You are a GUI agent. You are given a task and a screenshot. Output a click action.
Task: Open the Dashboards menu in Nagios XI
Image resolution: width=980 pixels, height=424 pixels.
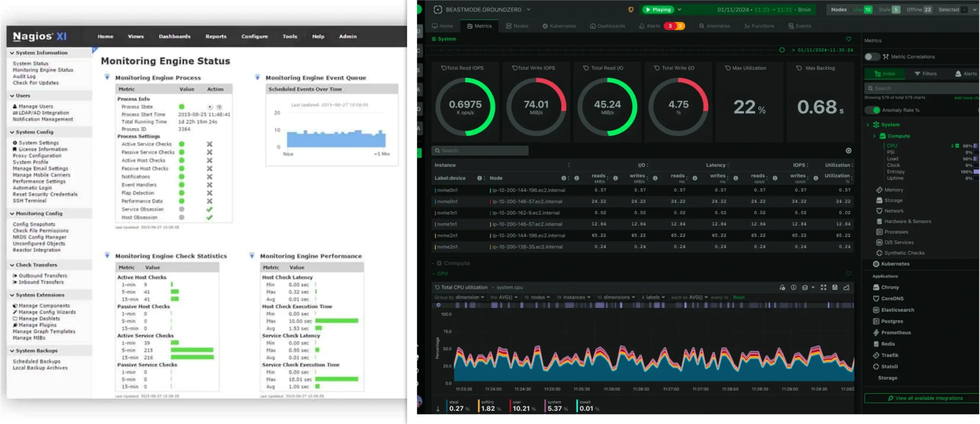pos(175,36)
